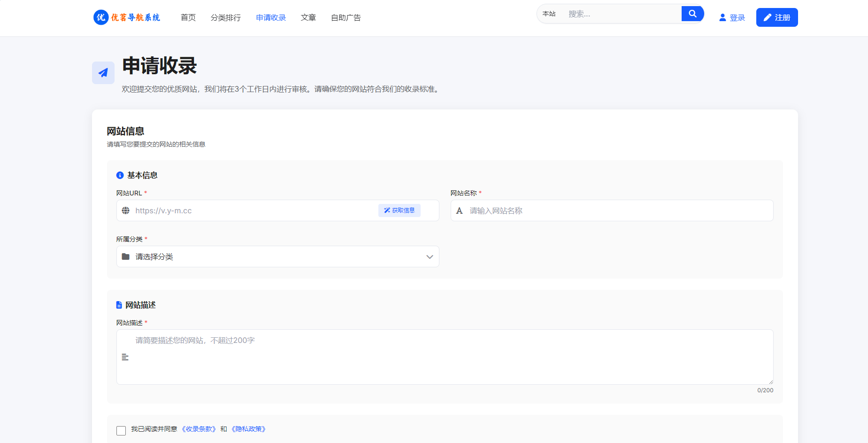Image resolution: width=868 pixels, height=443 pixels.
Task: Click the document icon beside 网站描述 heading
Action: pyautogui.click(x=119, y=305)
